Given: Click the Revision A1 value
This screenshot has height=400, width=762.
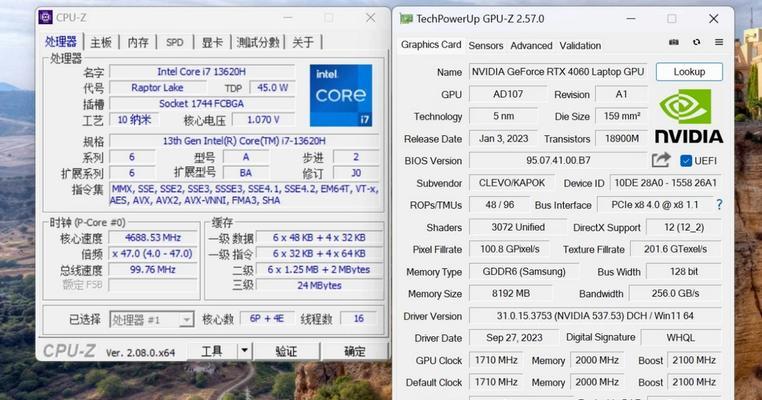Looking at the screenshot, I should click(x=622, y=94).
